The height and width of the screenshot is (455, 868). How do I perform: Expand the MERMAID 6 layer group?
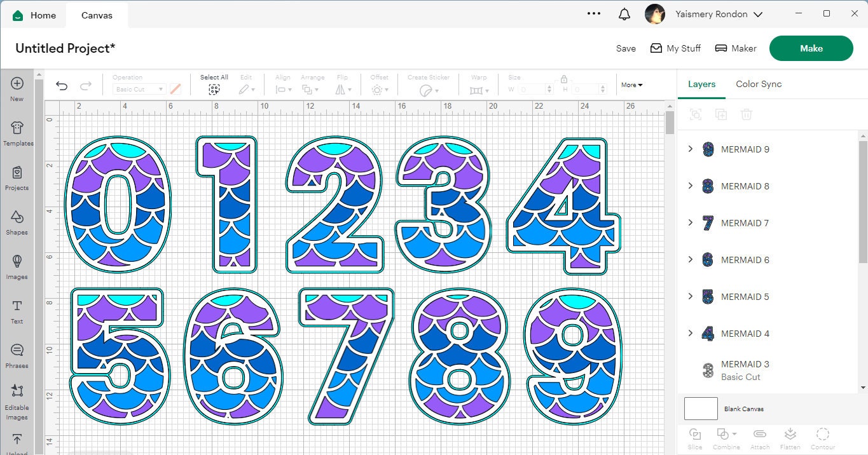coord(691,259)
